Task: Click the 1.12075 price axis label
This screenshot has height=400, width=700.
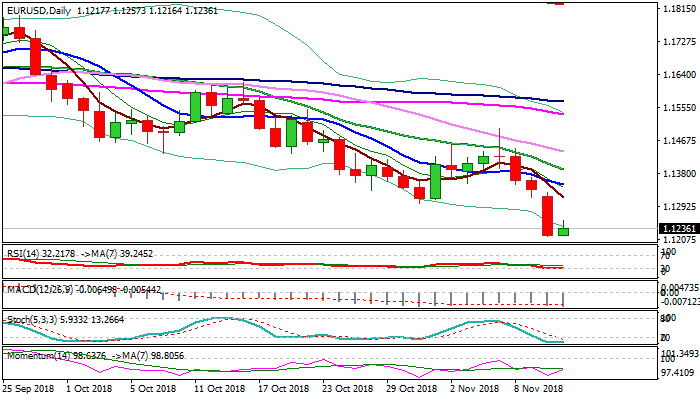Action: 678,240
